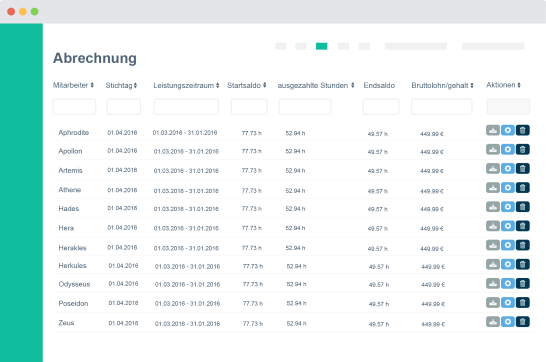Click gear icon in Artemis row
This screenshot has height=362, width=546.
coord(508,169)
